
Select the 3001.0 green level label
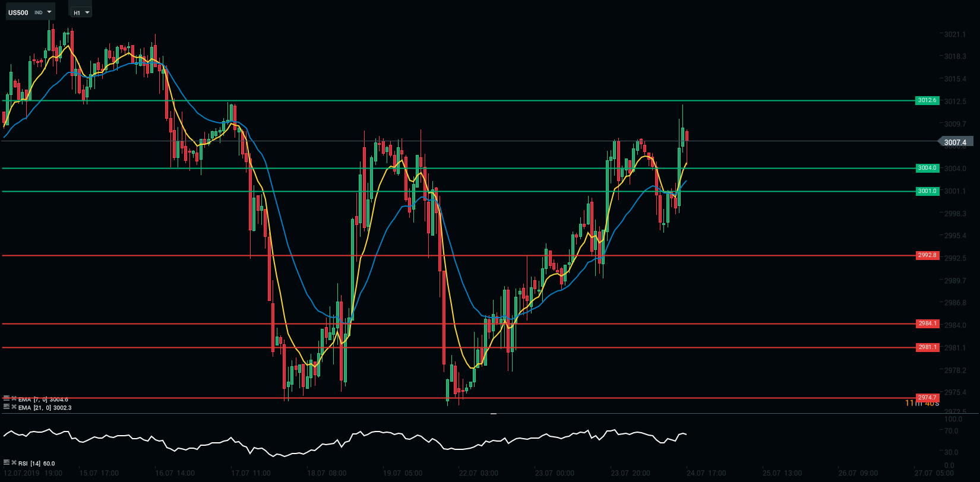point(927,191)
